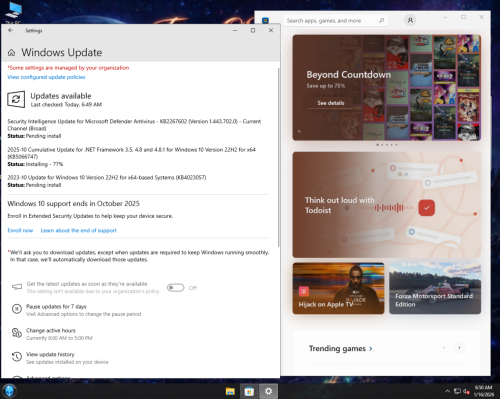Click the magnifier icon in Store search
Screen dimensions: 500x399
tap(381, 21)
